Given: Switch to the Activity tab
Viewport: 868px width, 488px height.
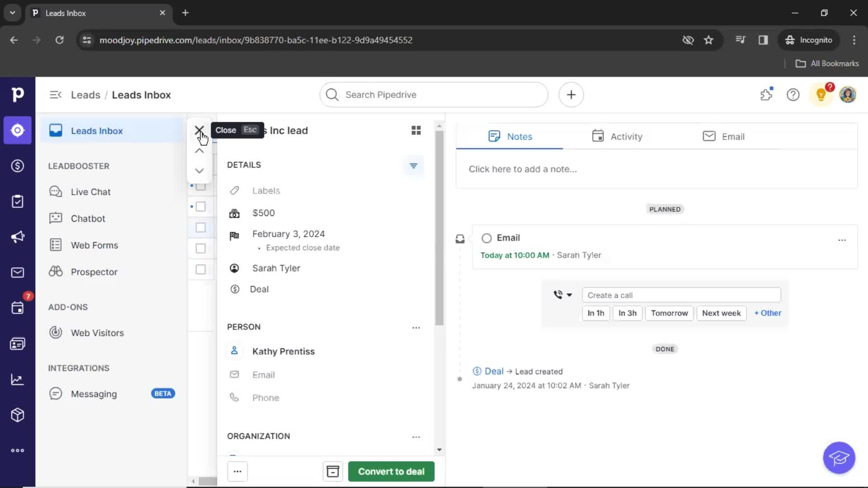Looking at the screenshot, I should pos(618,136).
